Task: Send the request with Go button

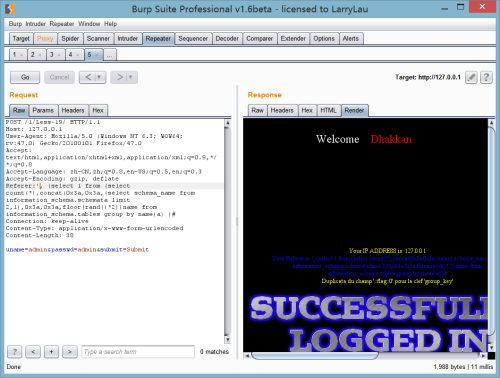Action: [25, 77]
